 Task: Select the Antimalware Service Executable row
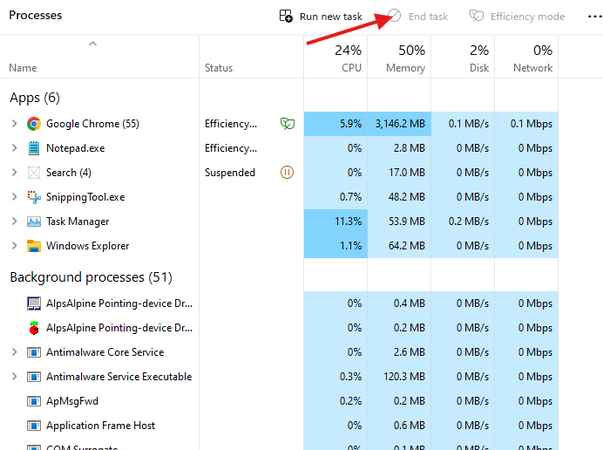click(118, 377)
